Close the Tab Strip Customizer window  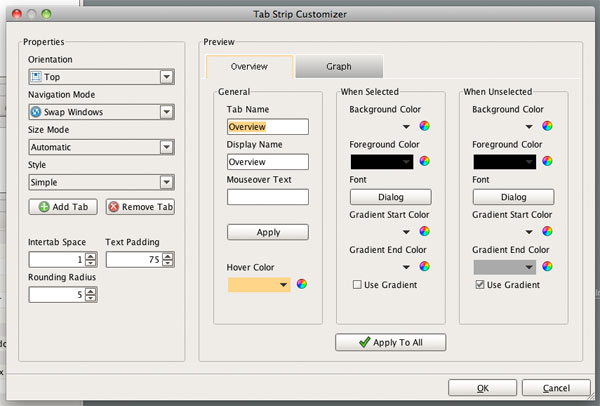(17, 14)
